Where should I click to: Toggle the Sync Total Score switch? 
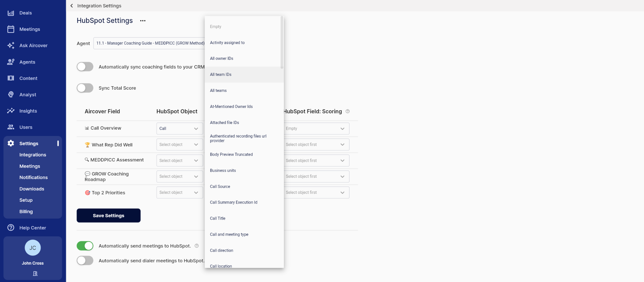tap(85, 88)
